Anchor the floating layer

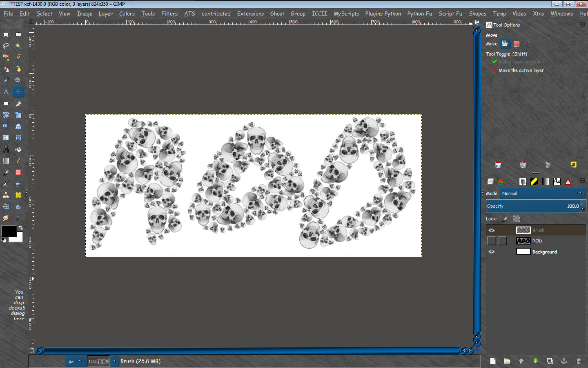[564, 361]
